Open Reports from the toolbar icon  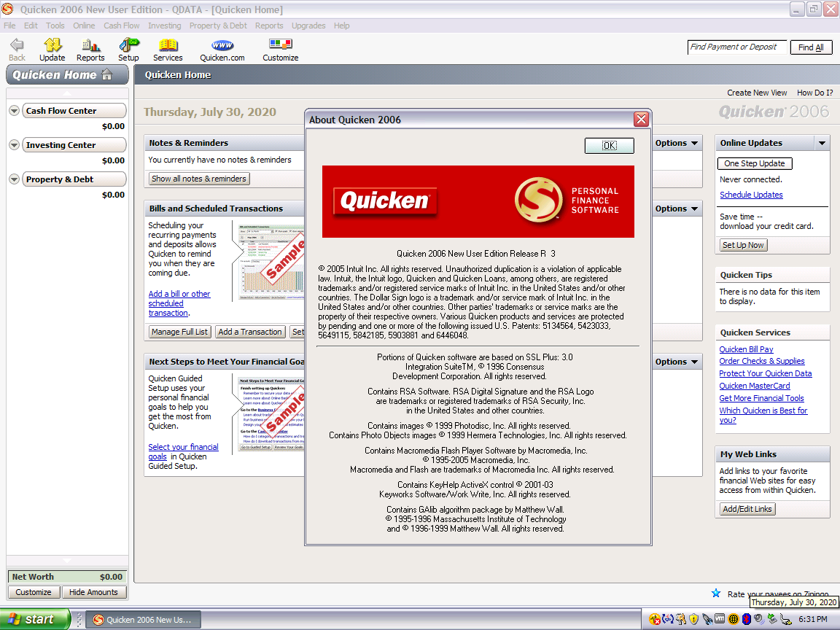90,45
